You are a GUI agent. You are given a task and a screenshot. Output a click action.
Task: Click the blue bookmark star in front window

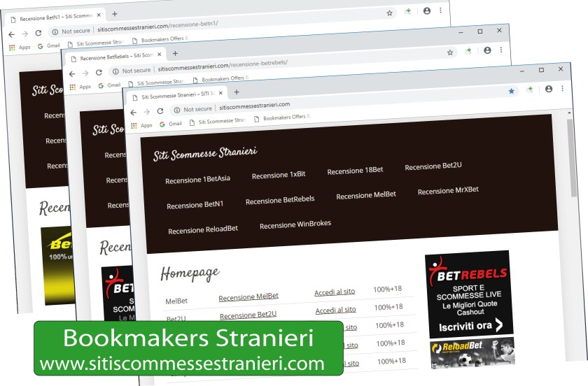(x=511, y=91)
